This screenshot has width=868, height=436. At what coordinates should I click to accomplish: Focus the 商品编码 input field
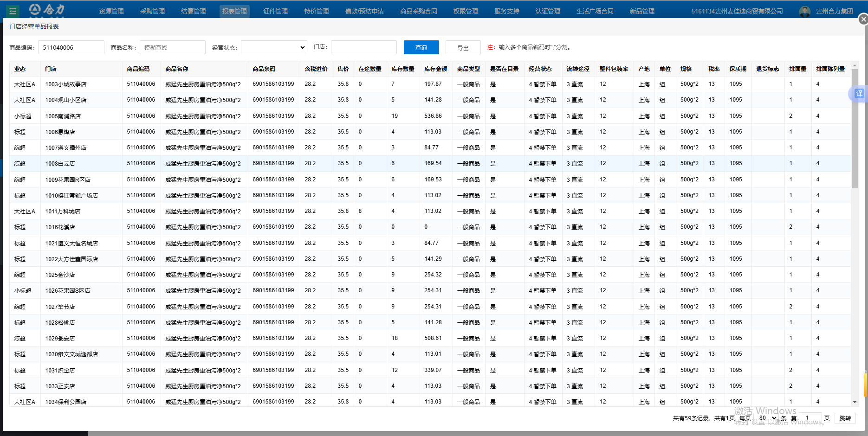click(71, 47)
